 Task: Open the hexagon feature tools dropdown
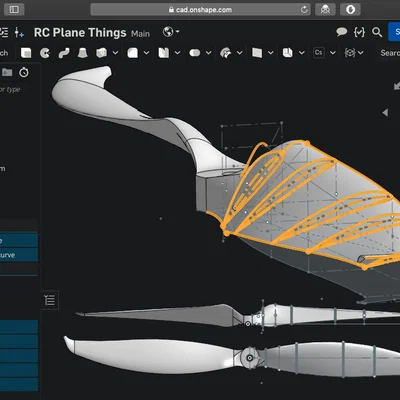point(354,53)
